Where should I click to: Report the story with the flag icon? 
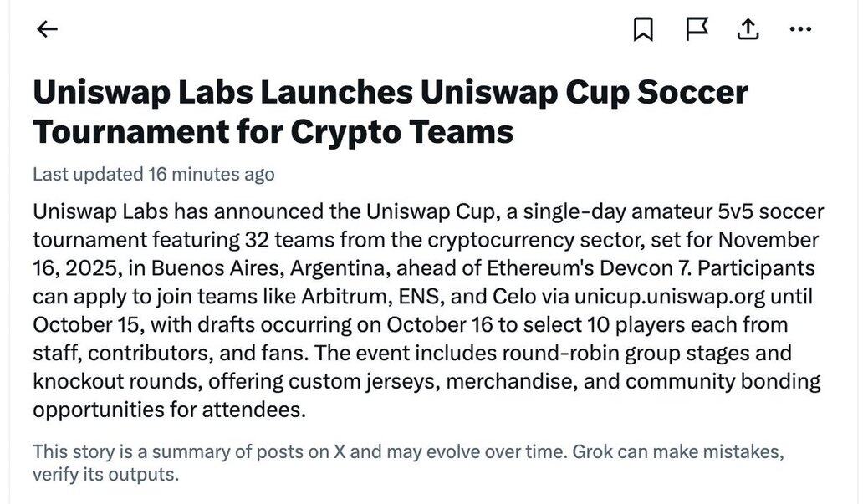pyautogui.click(x=696, y=29)
